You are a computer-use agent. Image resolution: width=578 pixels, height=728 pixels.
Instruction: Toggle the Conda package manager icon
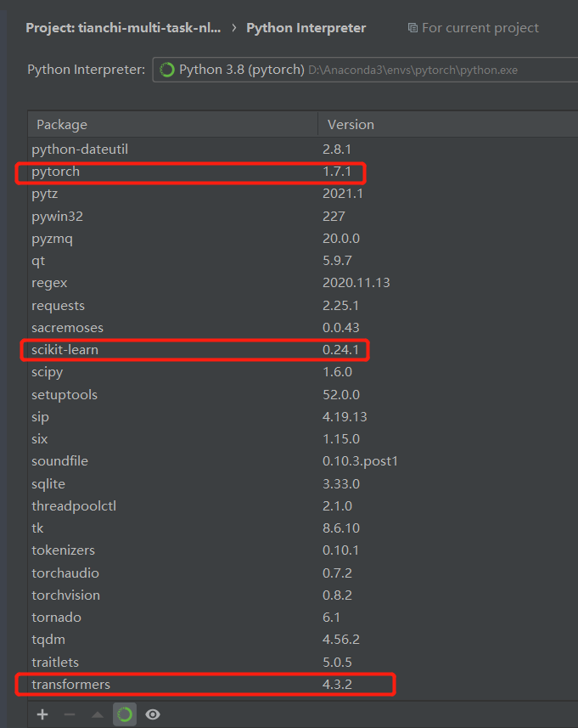124,714
